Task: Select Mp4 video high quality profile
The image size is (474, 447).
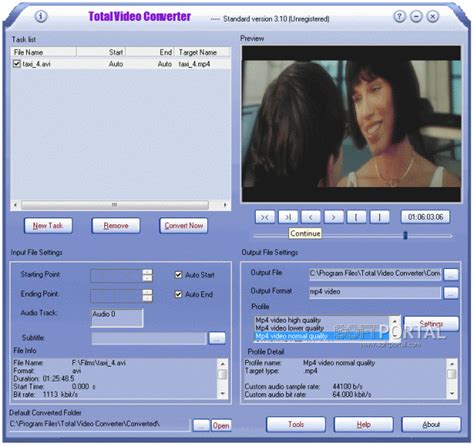Action: click(288, 320)
